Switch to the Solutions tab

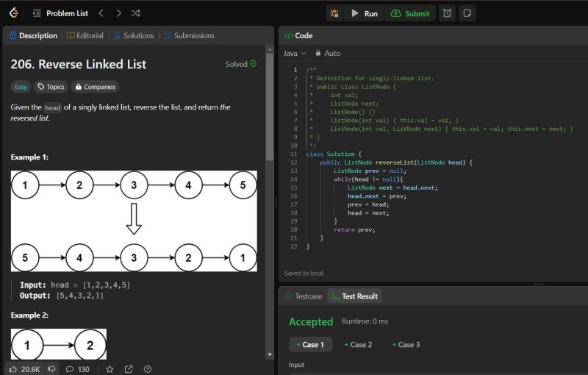click(x=134, y=35)
